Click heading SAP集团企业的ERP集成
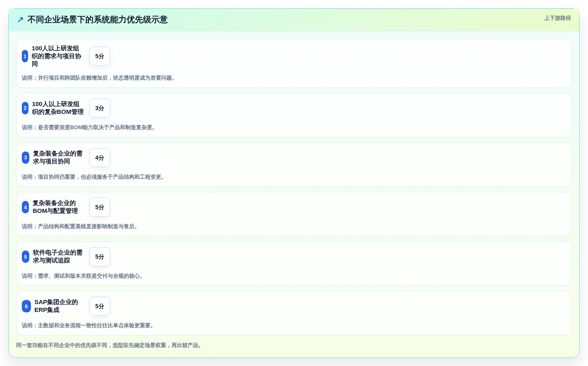 coord(56,306)
